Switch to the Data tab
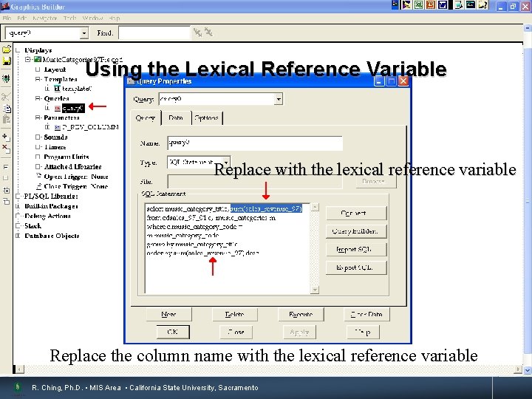 [x=176, y=117]
